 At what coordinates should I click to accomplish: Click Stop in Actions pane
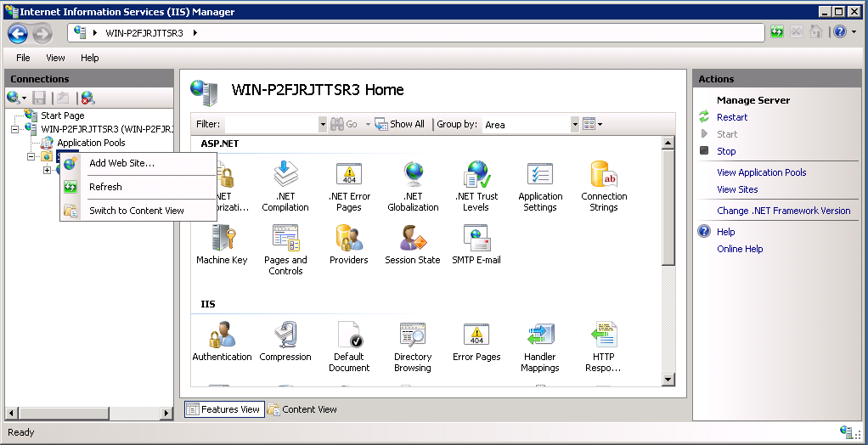point(726,151)
